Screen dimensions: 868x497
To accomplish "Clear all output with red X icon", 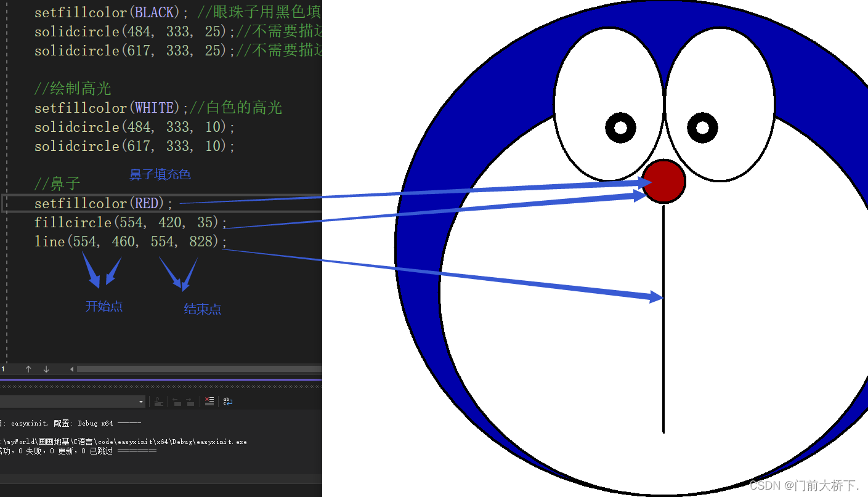I will [x=209, y=402].
